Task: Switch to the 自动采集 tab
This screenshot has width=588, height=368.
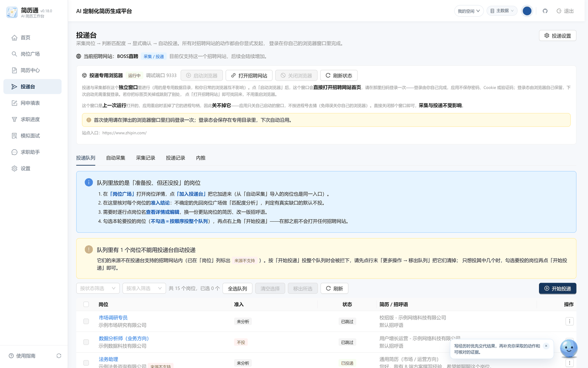Action: 116,158
